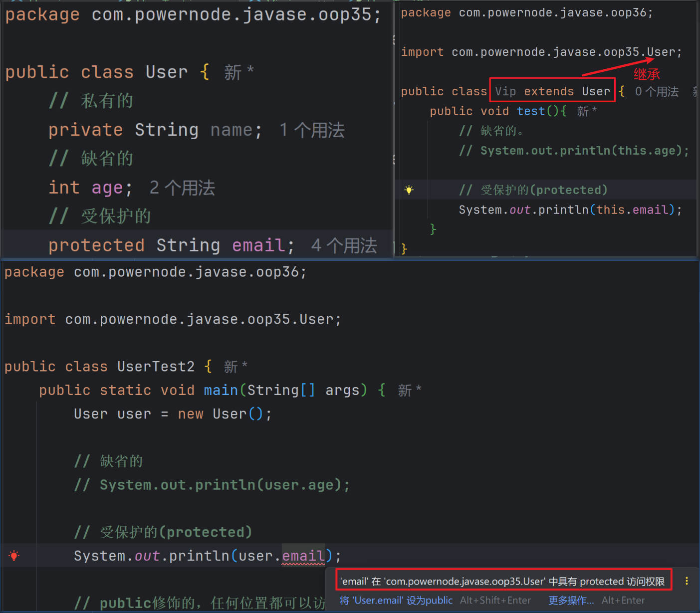Open the 4 个用法 hint beside email field

tap(344, 245)
